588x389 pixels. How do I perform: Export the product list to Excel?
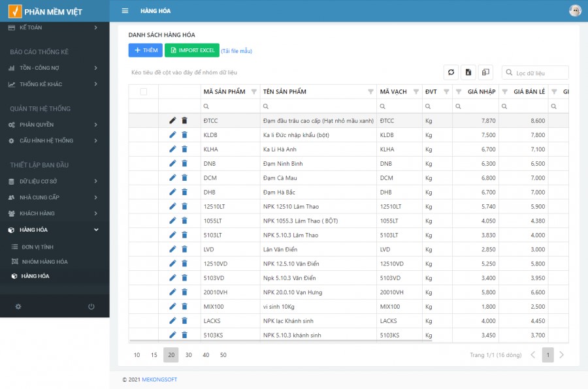[x=468, y=72]
